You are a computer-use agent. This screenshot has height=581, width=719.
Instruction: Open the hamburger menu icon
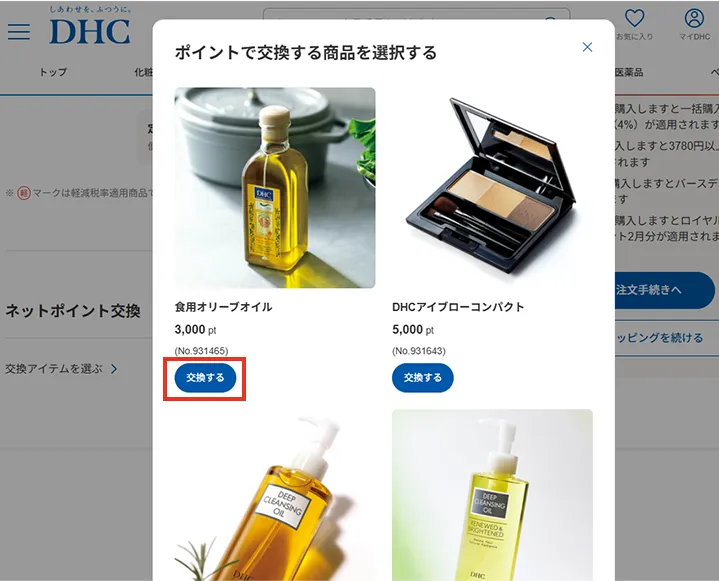(x=19, y=32)
